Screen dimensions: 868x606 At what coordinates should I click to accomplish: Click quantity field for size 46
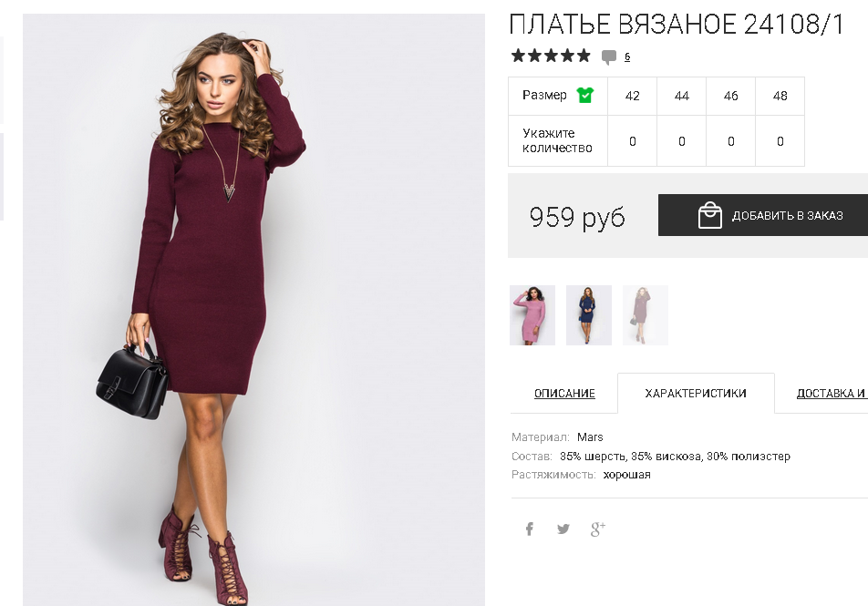tap(730, 141)
